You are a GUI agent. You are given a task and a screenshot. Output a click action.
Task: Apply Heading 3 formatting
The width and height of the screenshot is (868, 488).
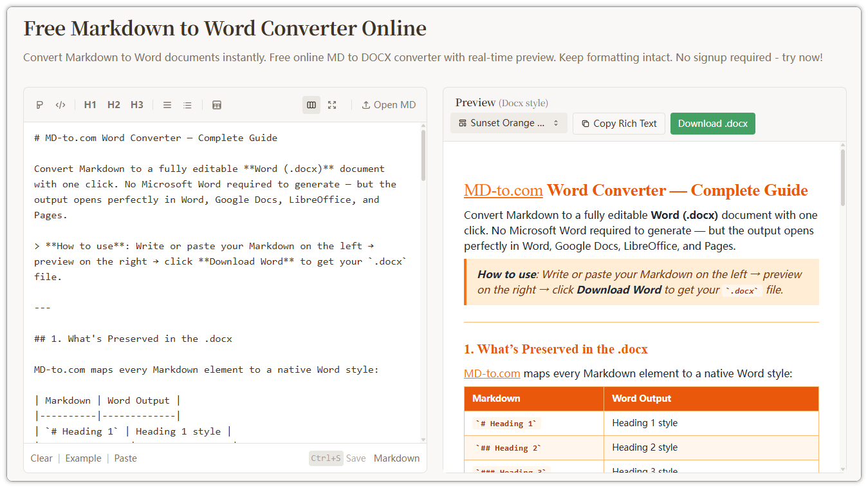tap(137, 104)
